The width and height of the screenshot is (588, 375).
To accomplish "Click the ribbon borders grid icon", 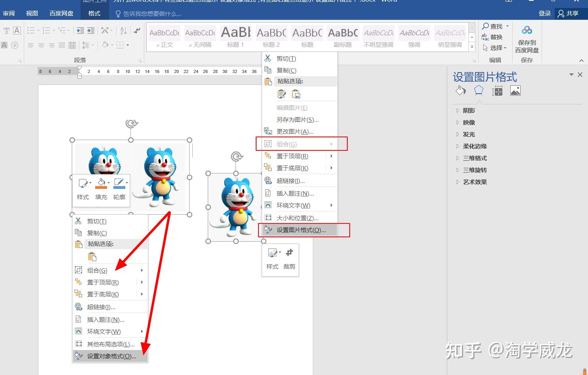I will (x=120, y=45).
